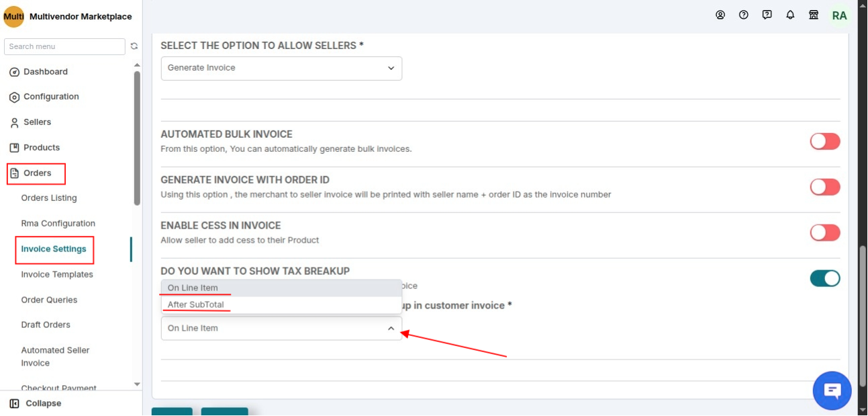This screenshot has height=416, width=868.
Task: Open the feedback chat bubble icon in header
Action: [767, 15]
